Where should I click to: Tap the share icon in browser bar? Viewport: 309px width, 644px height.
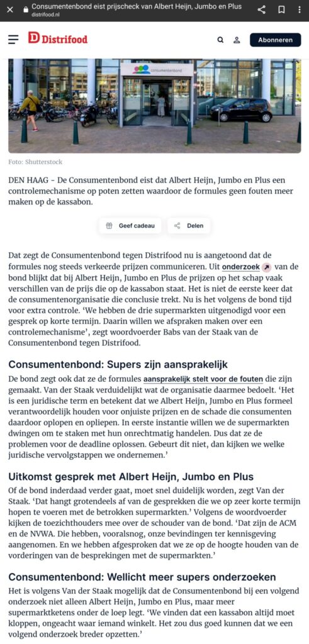point(261,10)
